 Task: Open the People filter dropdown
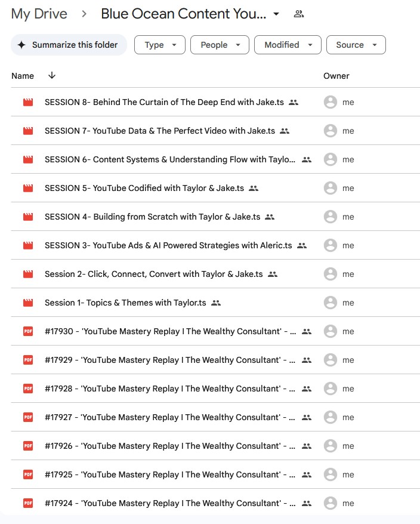[x=220, y=45]
